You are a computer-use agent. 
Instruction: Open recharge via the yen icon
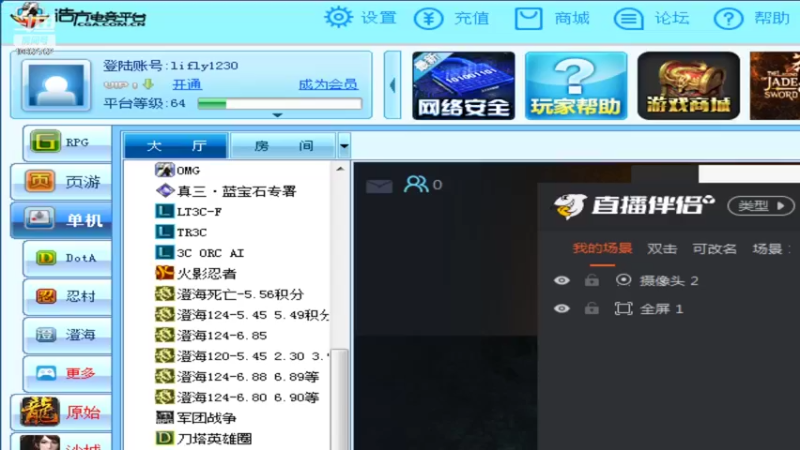tap(428, 19)
